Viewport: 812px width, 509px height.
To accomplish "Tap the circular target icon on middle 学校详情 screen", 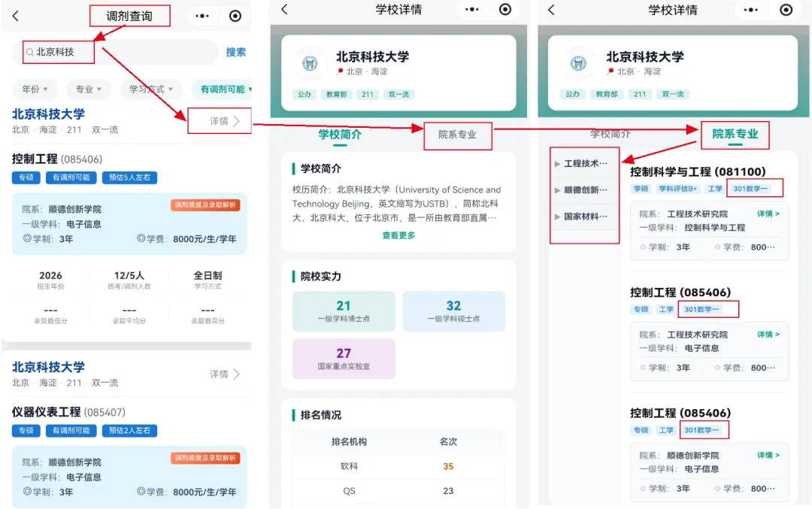I will point(505,9).
